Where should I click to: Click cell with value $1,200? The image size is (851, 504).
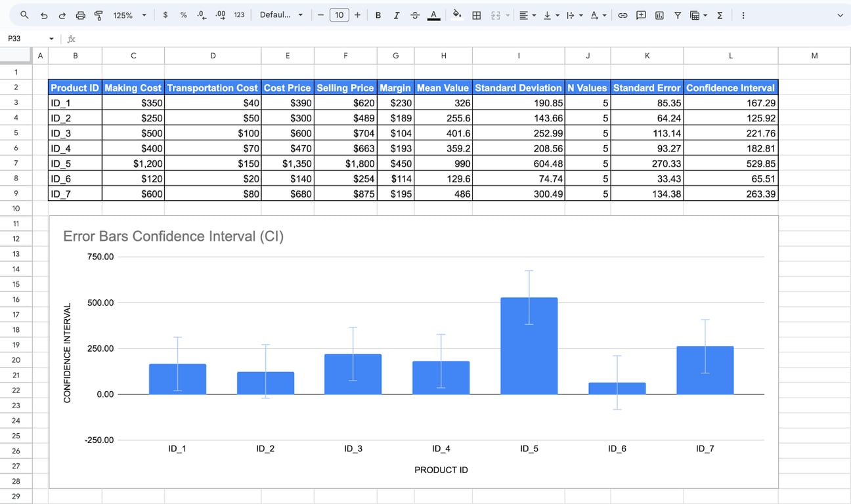point(133,163)
